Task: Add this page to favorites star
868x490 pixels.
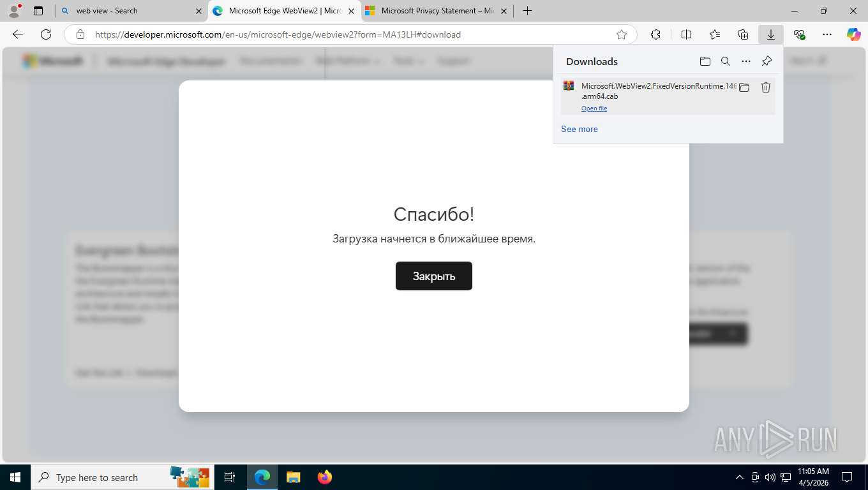Action: pos(622,34)
